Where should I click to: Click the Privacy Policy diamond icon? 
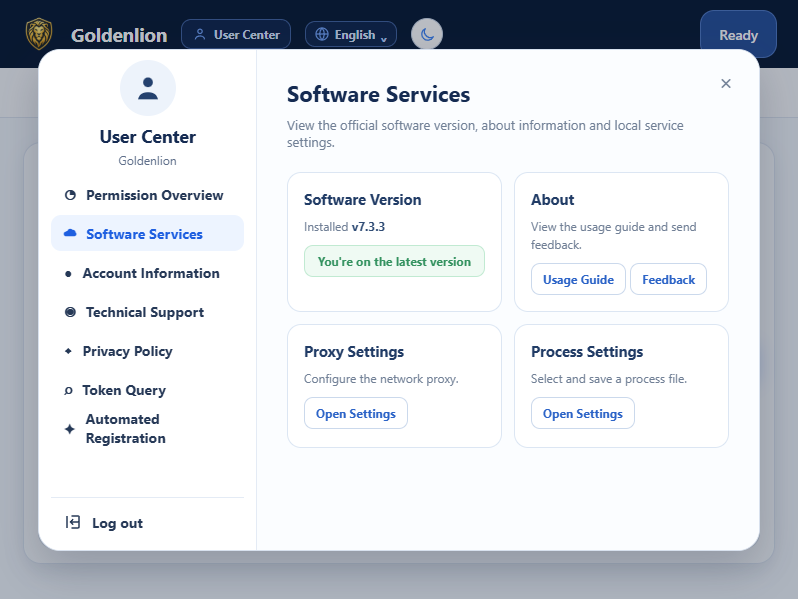tap(68, 351)
